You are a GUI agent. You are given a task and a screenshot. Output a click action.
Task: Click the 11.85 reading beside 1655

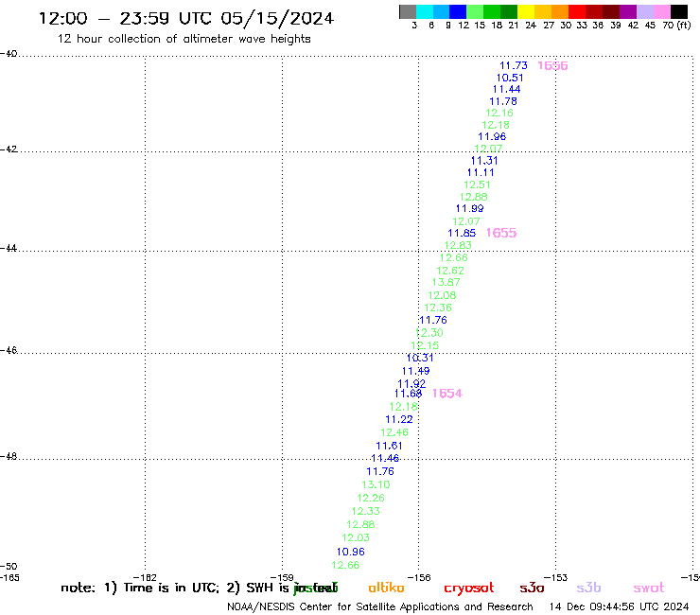[x=462, y=233]
